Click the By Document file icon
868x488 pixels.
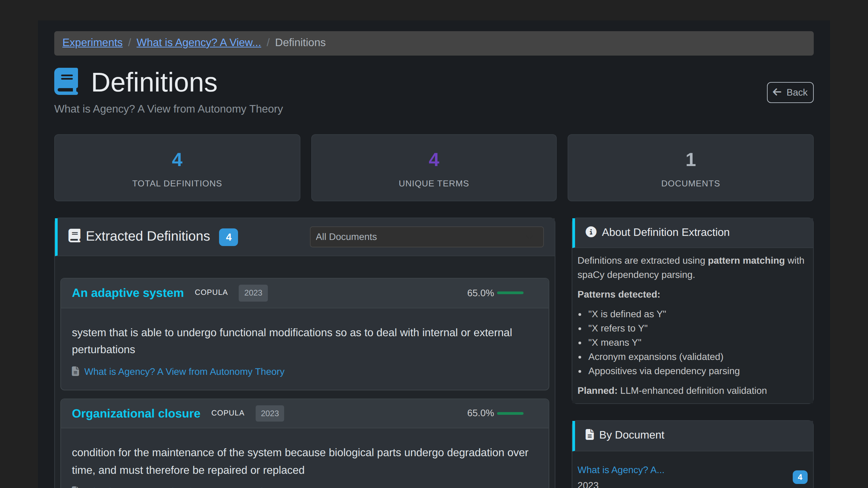590,435
